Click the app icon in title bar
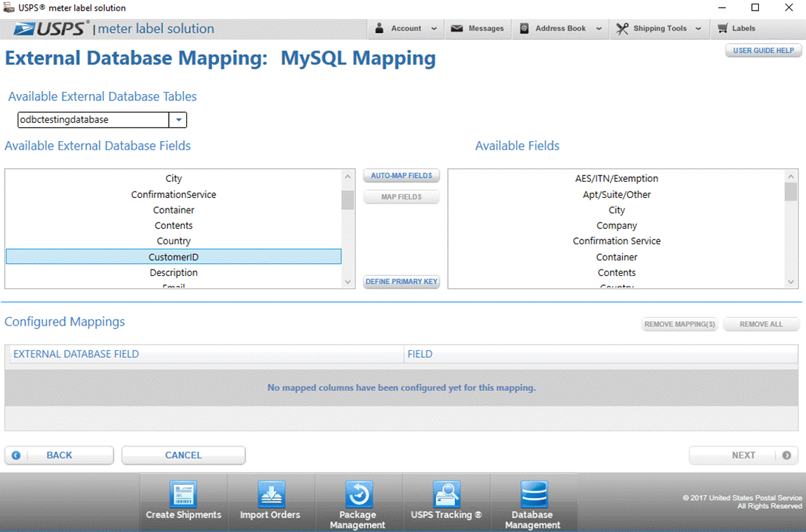The height and width of the screenshot is (532, 806). click(x=8, y=7)
